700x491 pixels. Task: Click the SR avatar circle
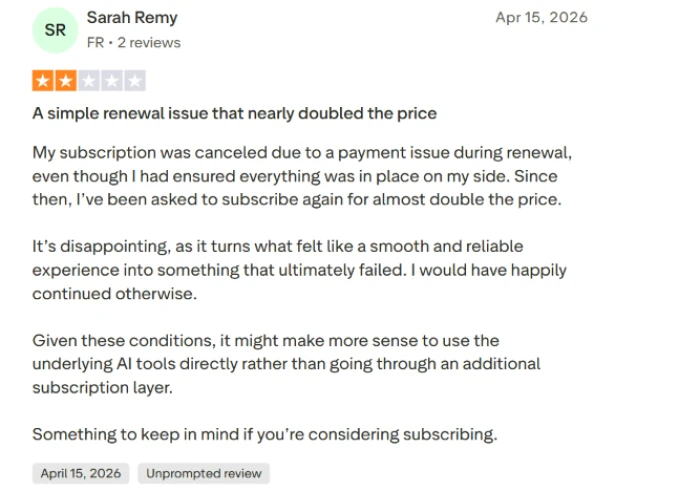point(55,30)
